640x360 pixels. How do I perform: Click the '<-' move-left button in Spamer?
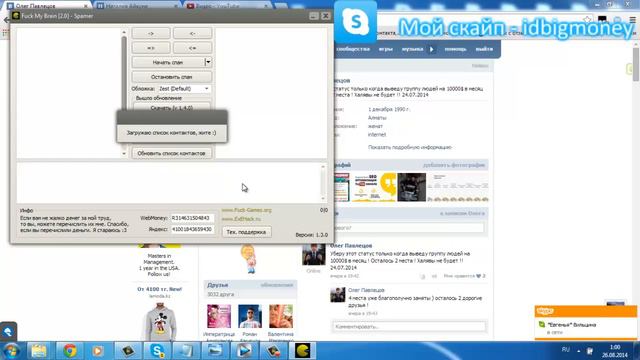coord(193,33)
